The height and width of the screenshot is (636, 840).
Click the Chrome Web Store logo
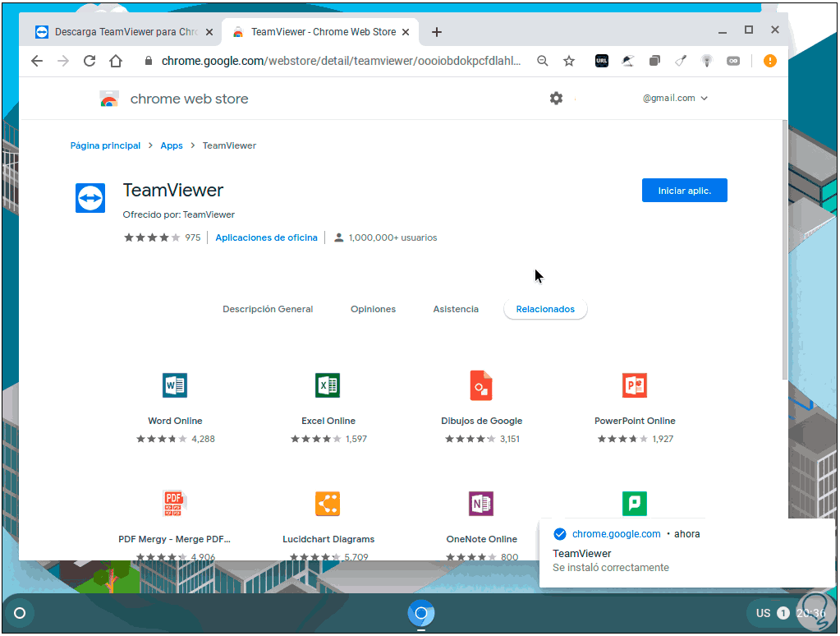[109, 99]
